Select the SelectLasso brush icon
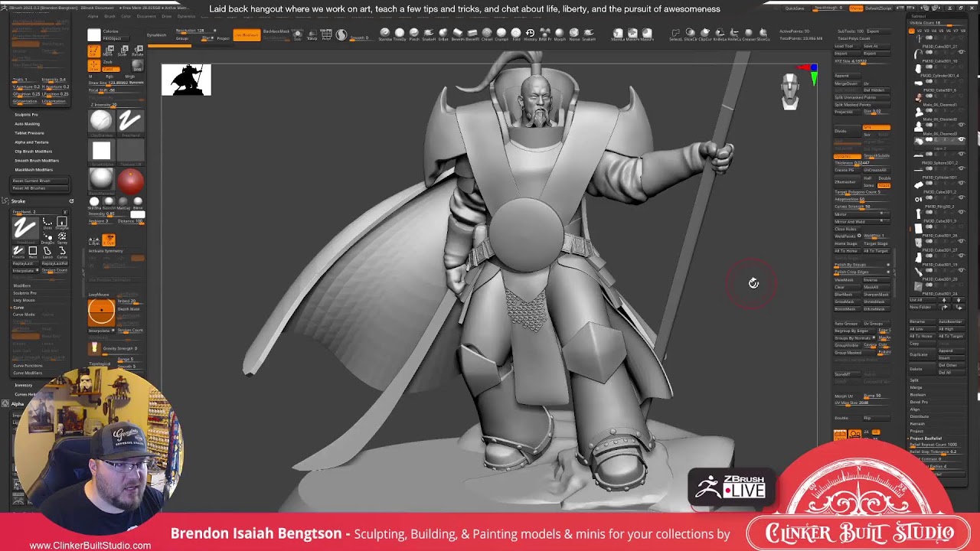980x551 pixels. click(x=675, y=33)
